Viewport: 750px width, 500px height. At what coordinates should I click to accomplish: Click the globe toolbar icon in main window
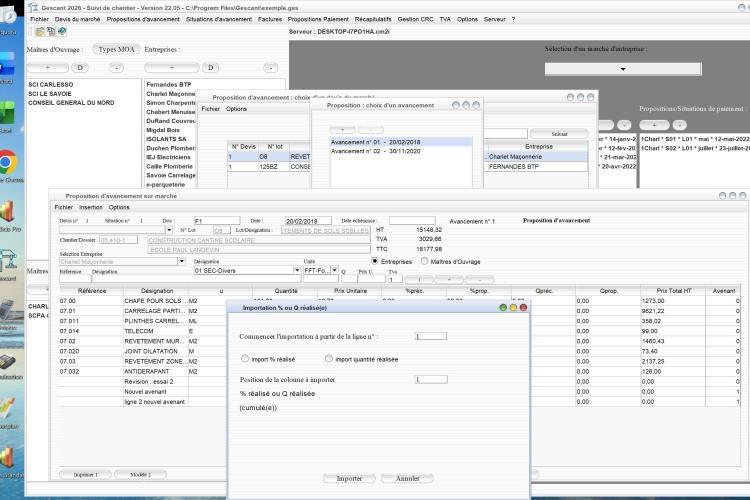tap(62, 32)
